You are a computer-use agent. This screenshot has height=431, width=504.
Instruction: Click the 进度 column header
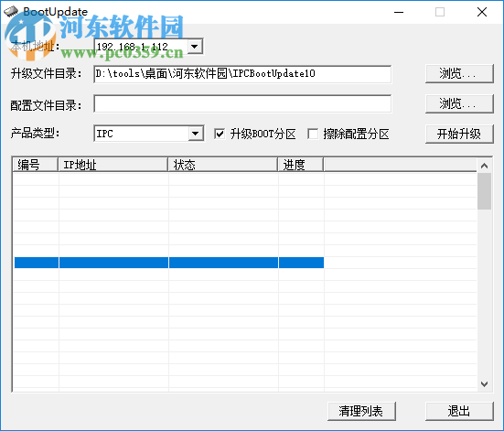click(x=301, y=165)
